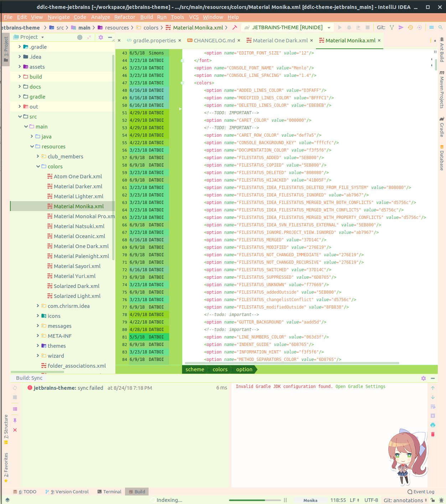Open the Search Everywhere magnifier icon
Image resolution: width=446 pixels, height=504 pixels.
coord(441,27)
